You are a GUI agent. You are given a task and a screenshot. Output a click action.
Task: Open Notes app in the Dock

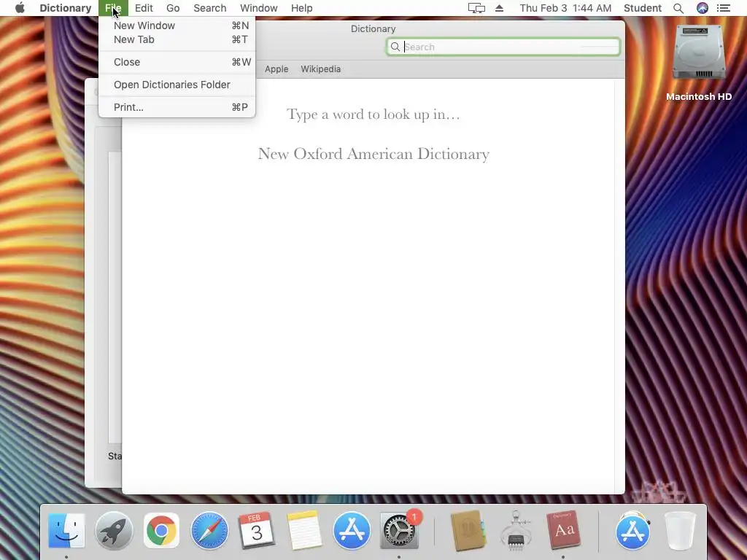click(x=304, y=530)
